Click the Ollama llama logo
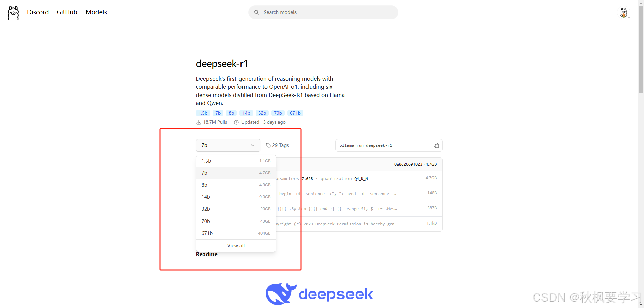Viewport: 644px width, 308px height. coord(13,13)
